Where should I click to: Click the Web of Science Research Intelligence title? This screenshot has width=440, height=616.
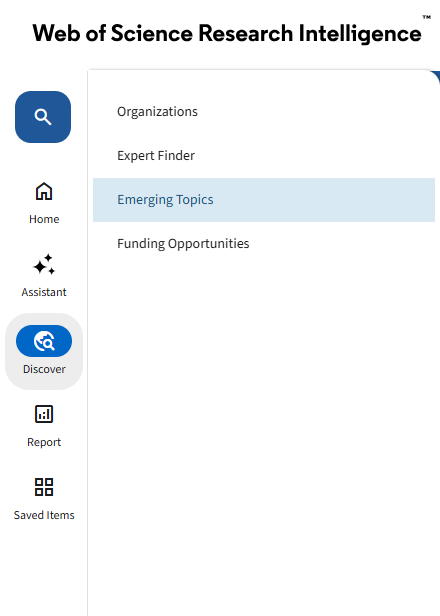point(227,33)
